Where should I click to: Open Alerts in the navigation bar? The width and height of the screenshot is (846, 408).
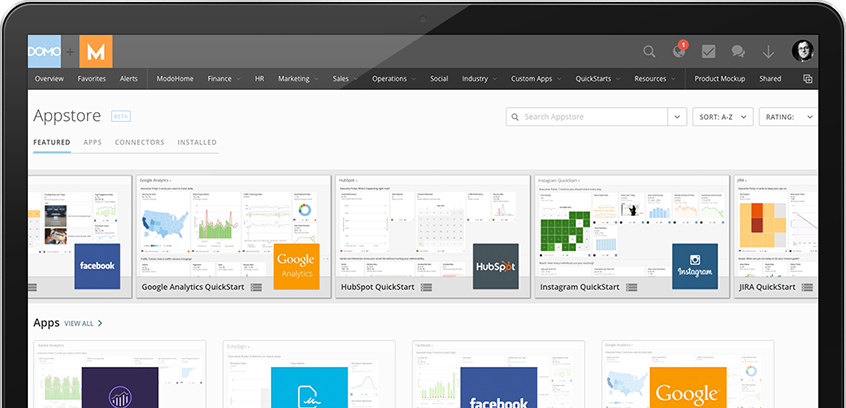(x=128, y=79)
